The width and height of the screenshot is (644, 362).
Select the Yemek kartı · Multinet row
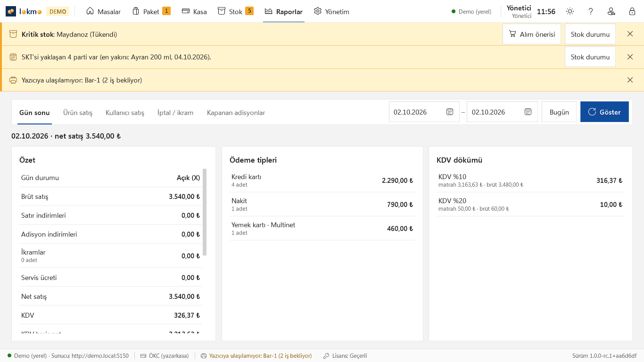[322, 229]
